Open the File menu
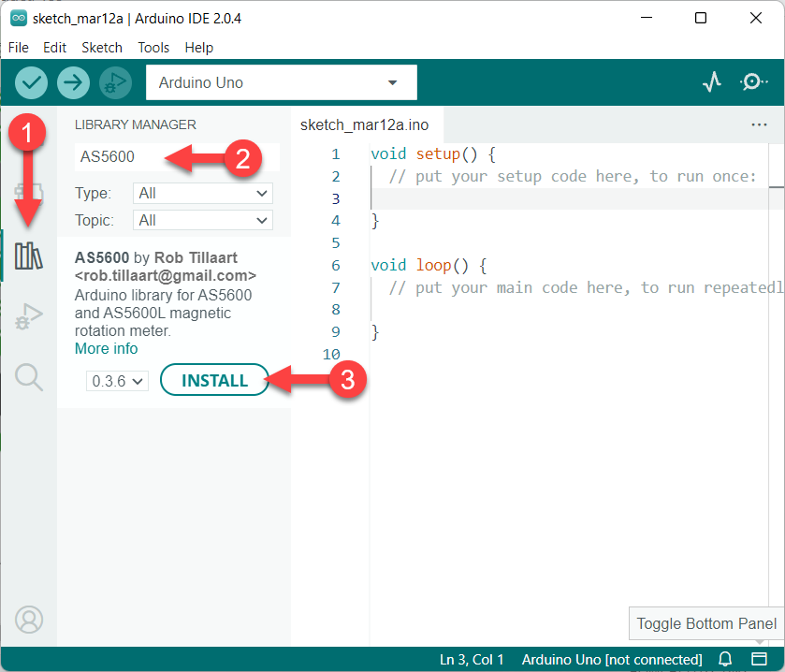This screenshot has height=672, width=785. (19, 48)
